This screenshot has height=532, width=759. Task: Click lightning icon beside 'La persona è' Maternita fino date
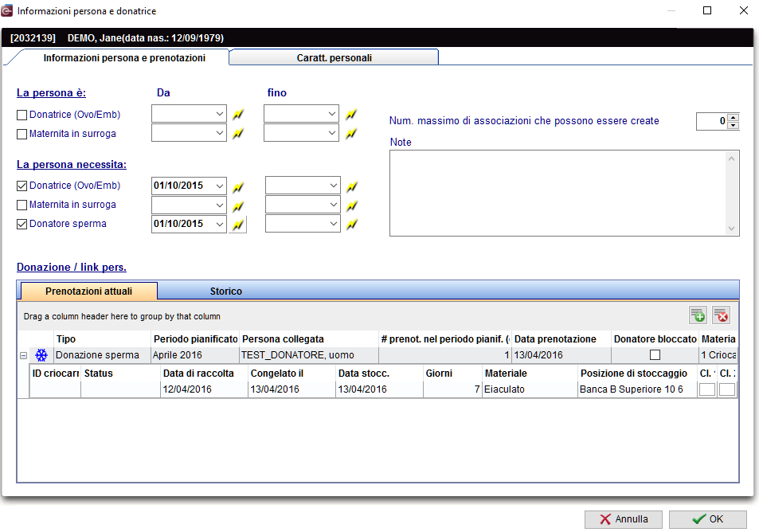click(351, 133)
